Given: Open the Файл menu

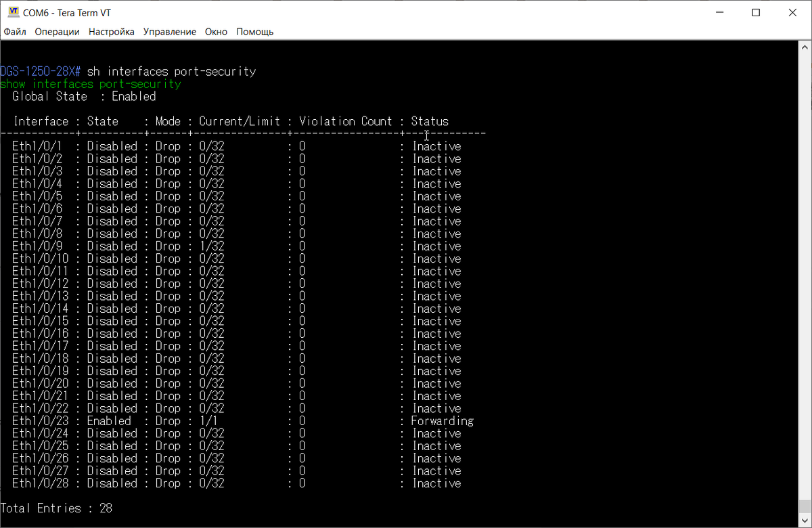Looking at the screenshot, I should pos(15,32).
